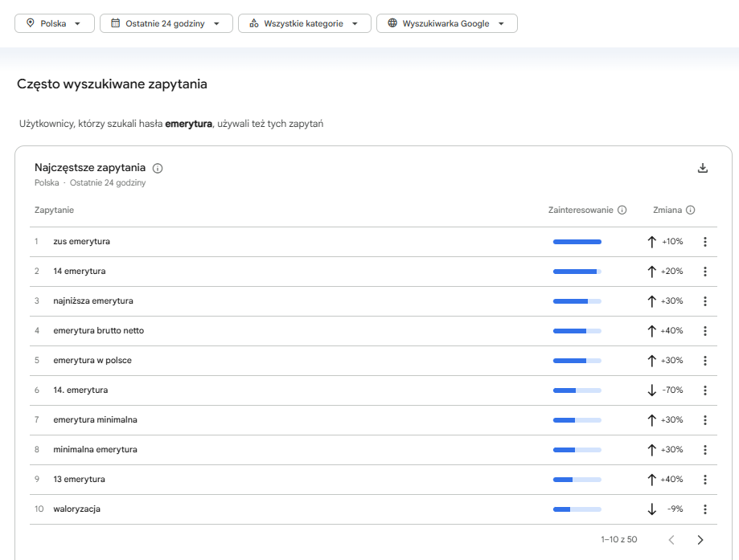The height and width of the screenshot is (560, 739).
Task: Go to previous page of queries
Action: click(x=671, y=540)
